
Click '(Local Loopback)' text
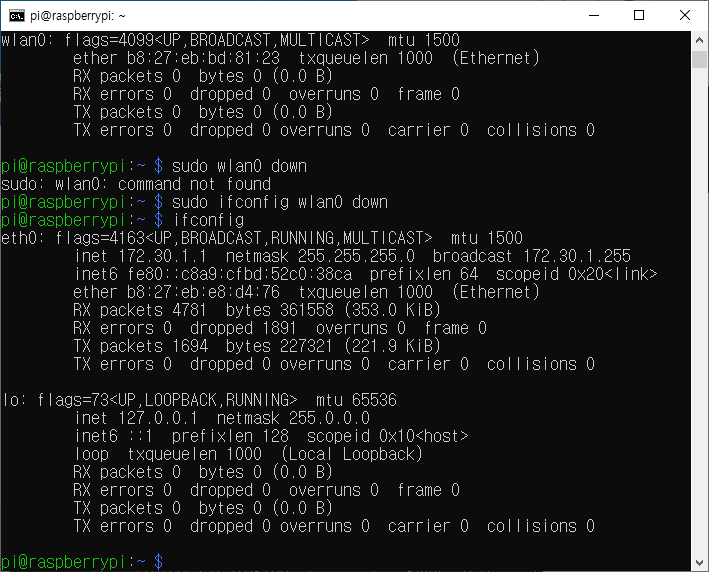(351, 454)
